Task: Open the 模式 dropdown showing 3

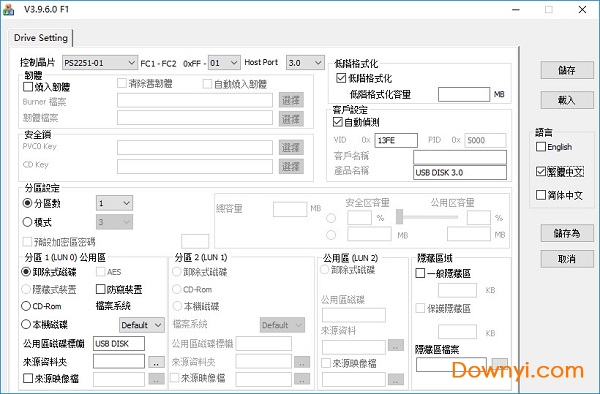Action: pos(114,222)
